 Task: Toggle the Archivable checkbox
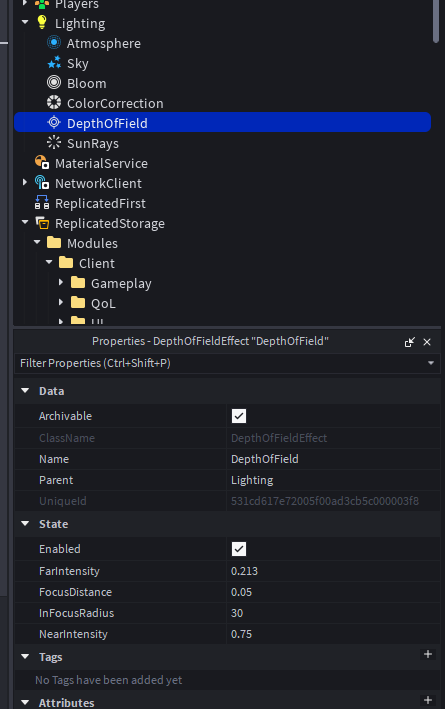(x=239, y=416)
